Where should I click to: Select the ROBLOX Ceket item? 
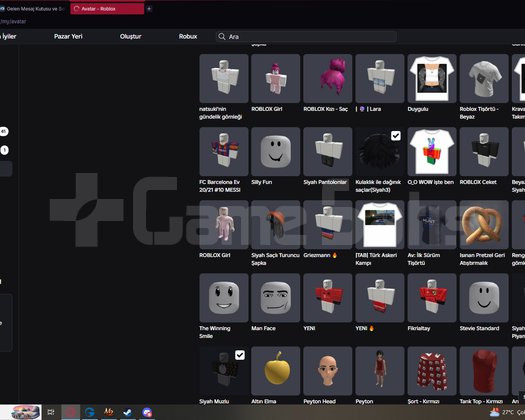point(484,151)
